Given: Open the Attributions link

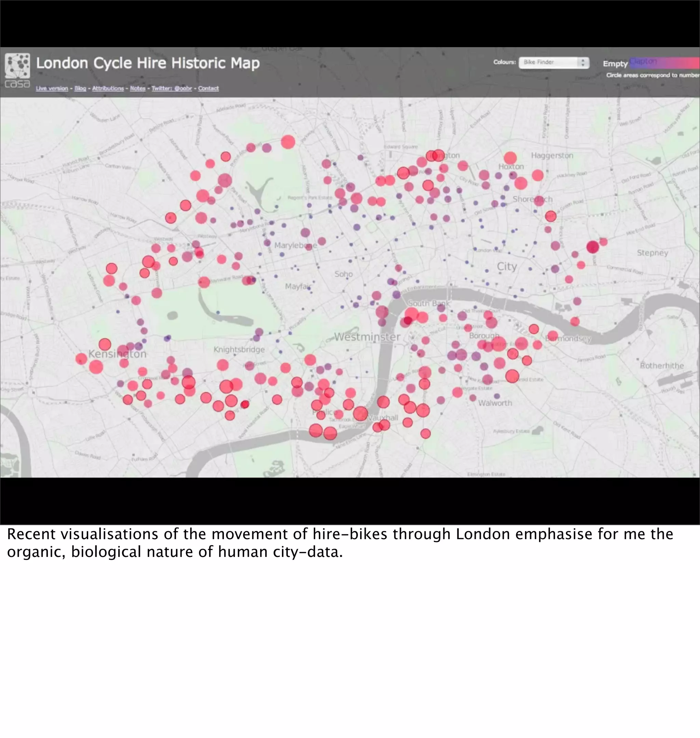Looking at the screenshot, I should point(108,88).
